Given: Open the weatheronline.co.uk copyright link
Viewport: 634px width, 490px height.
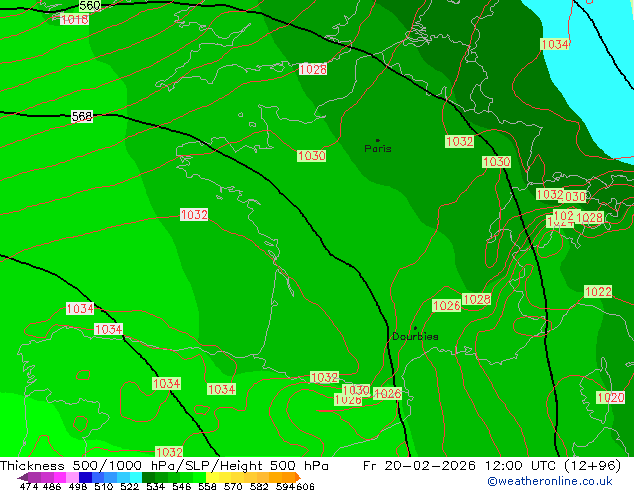Looking at the screenshot, I should pyautogui.click(x=550, y=481).
